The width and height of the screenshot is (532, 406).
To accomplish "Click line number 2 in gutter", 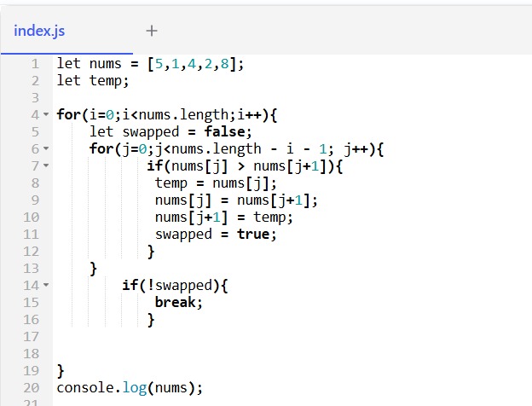I will click(35, 81).
